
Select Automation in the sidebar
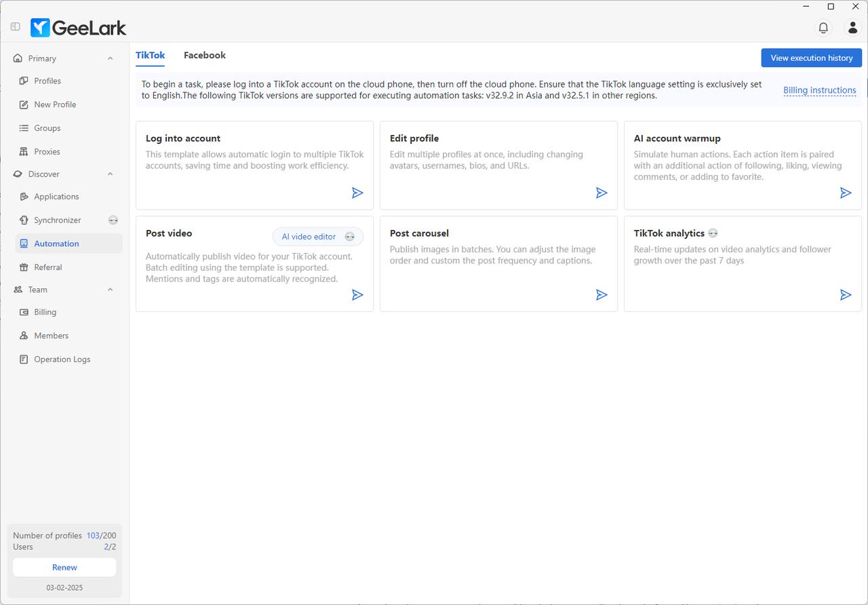(68, 243)
